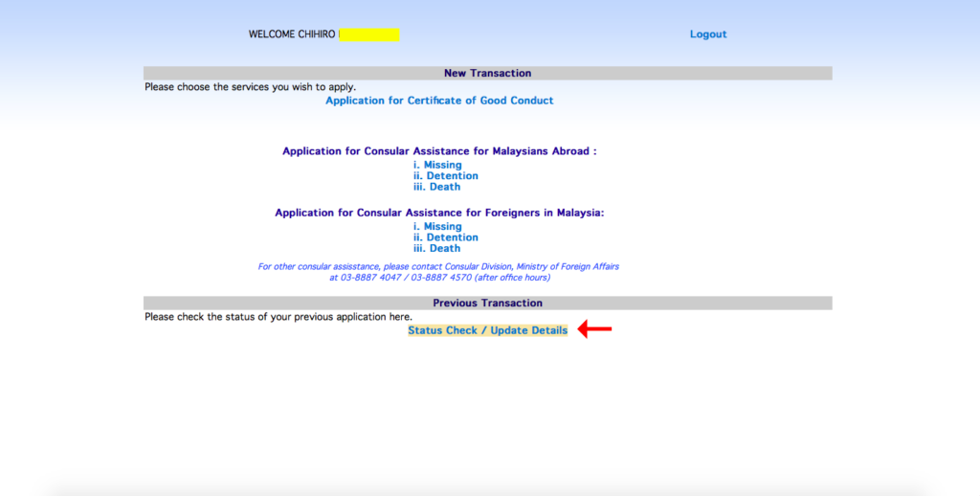Click the Consular Assistance for Foreigners in Malaysia heading
The width and height of the screenshot is (980, 496).
click(x=439, y=213)
